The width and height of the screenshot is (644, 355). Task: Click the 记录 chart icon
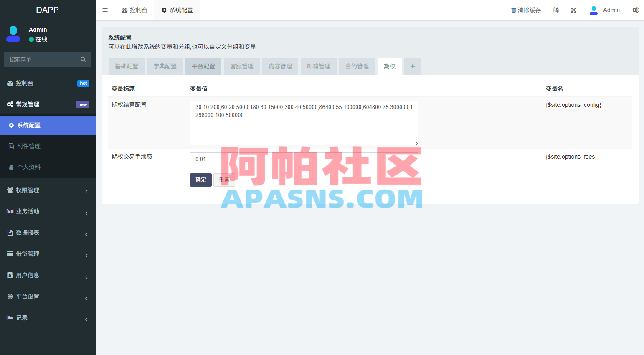click(10, 318)
